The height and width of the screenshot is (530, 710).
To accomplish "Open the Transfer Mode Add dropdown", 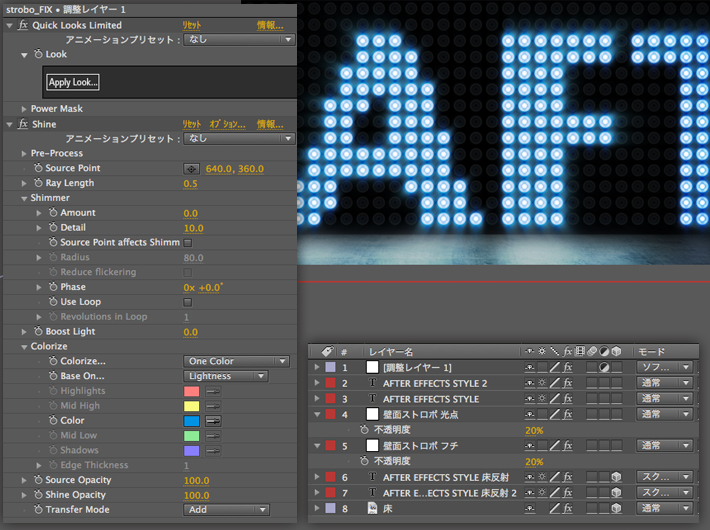I will (x=226, y=510).
